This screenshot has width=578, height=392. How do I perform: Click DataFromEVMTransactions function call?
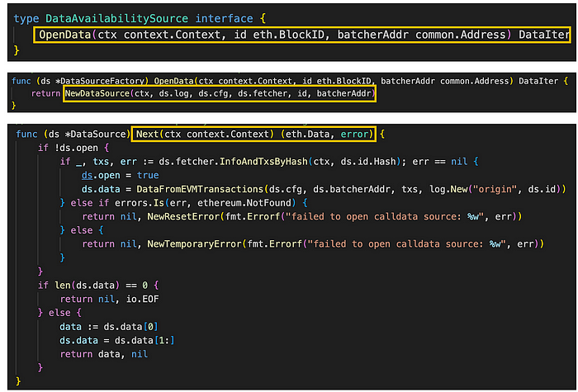coord(200,189)
